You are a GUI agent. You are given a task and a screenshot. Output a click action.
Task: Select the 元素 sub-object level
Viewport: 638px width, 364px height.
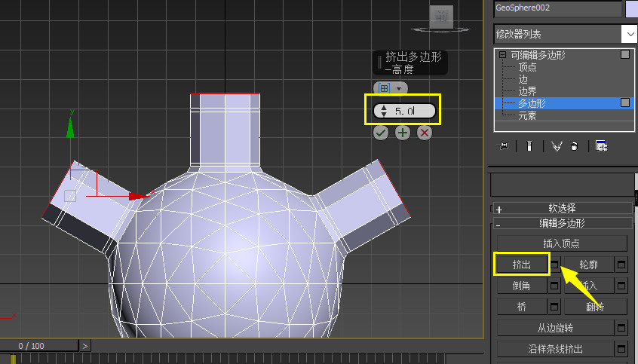527,115
